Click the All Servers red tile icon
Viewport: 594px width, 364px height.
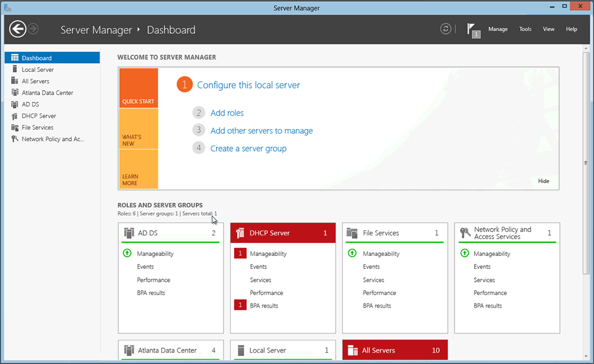pos(352,350)
